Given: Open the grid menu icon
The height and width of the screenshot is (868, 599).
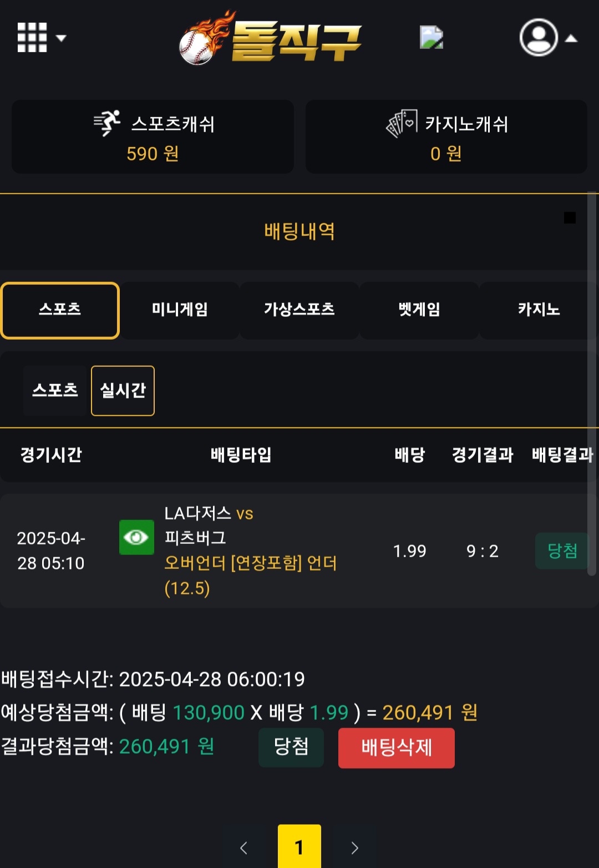Looking at the screenshot, I should [32, 38].
